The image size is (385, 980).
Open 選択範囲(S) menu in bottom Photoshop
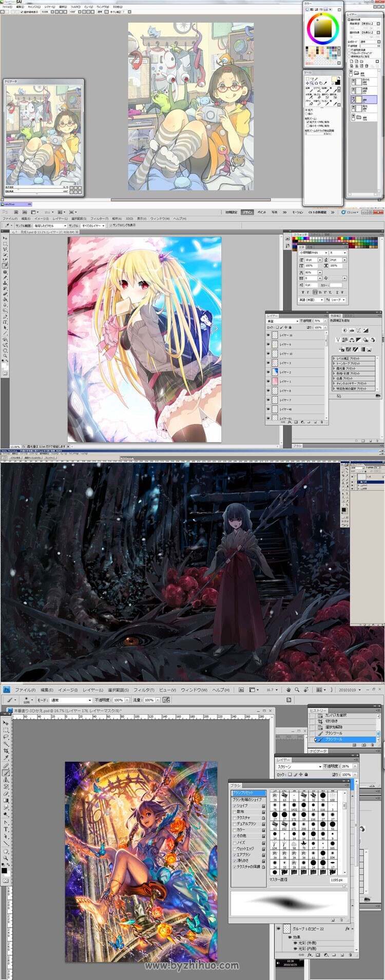tap(118, 690)
